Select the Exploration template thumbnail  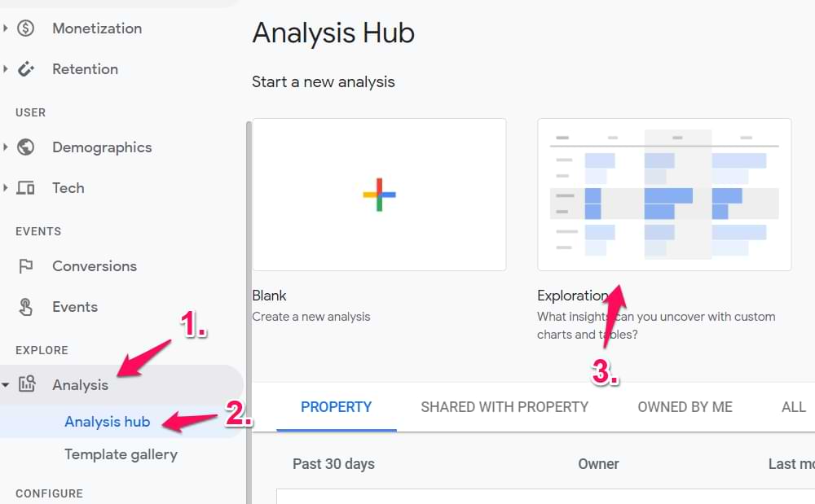tap(664, 194)
